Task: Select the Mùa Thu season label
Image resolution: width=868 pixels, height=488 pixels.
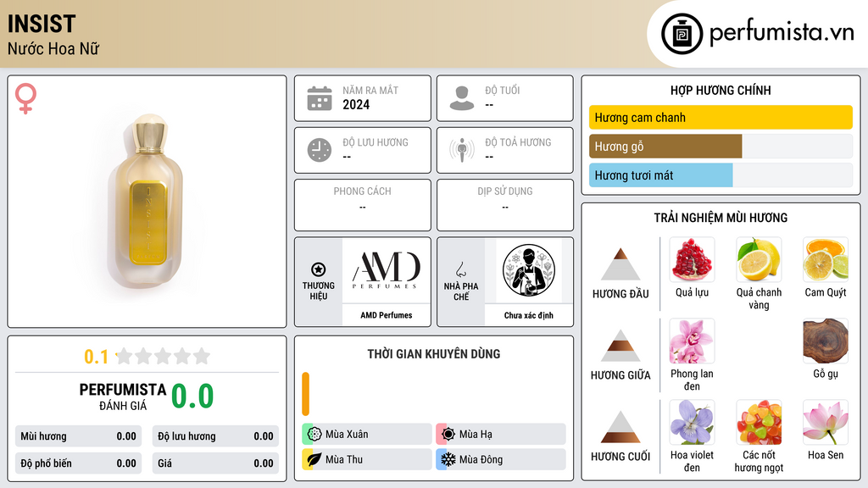Action: coord(344,460)
